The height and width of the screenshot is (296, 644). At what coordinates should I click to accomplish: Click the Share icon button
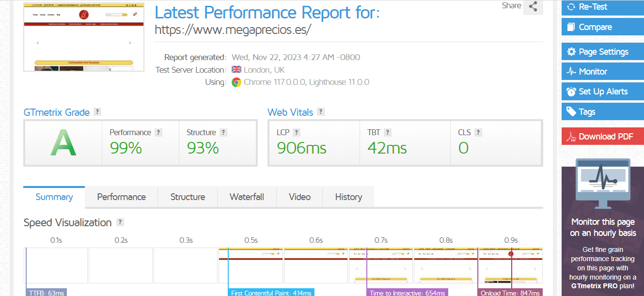pos(533,7)
